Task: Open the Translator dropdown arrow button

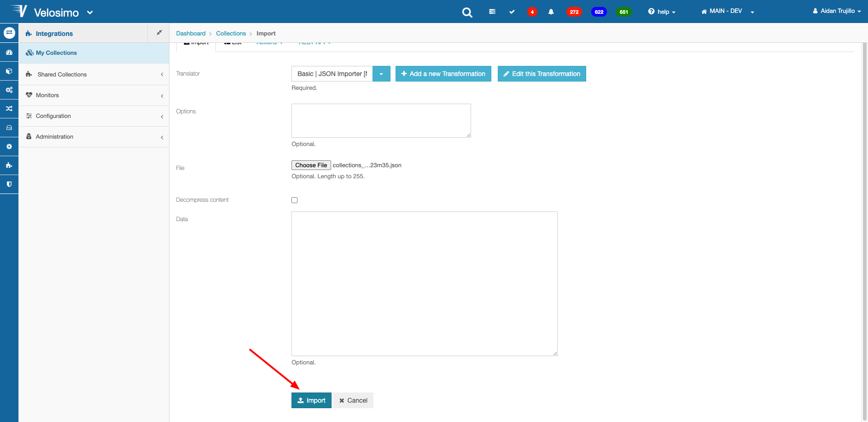Action: click(x=381, y=74)
